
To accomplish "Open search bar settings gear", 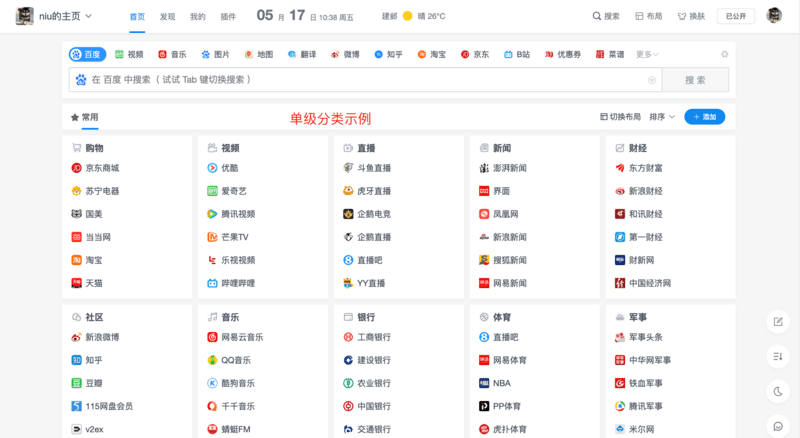I will point(724,54).
